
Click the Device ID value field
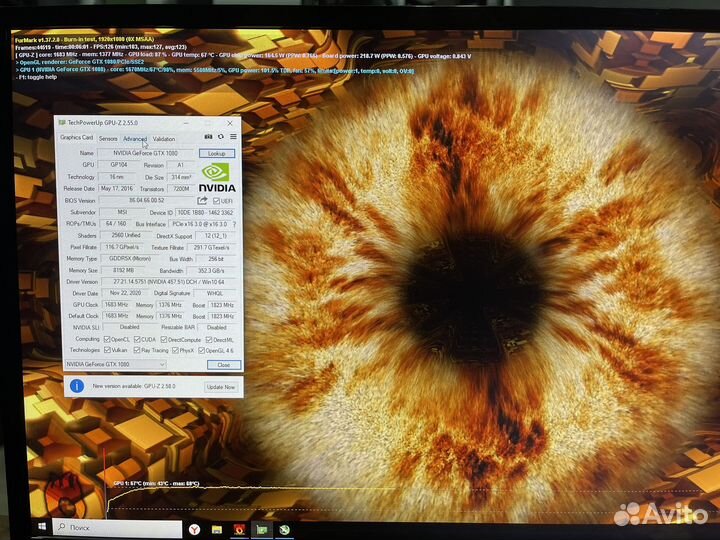(205, 213)
